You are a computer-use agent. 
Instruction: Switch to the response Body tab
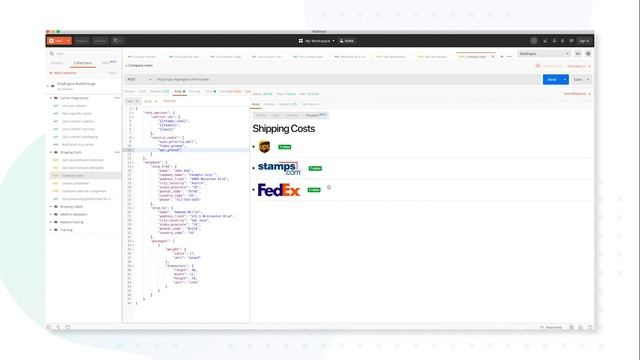pyautogui.click(x=256, y=104)
